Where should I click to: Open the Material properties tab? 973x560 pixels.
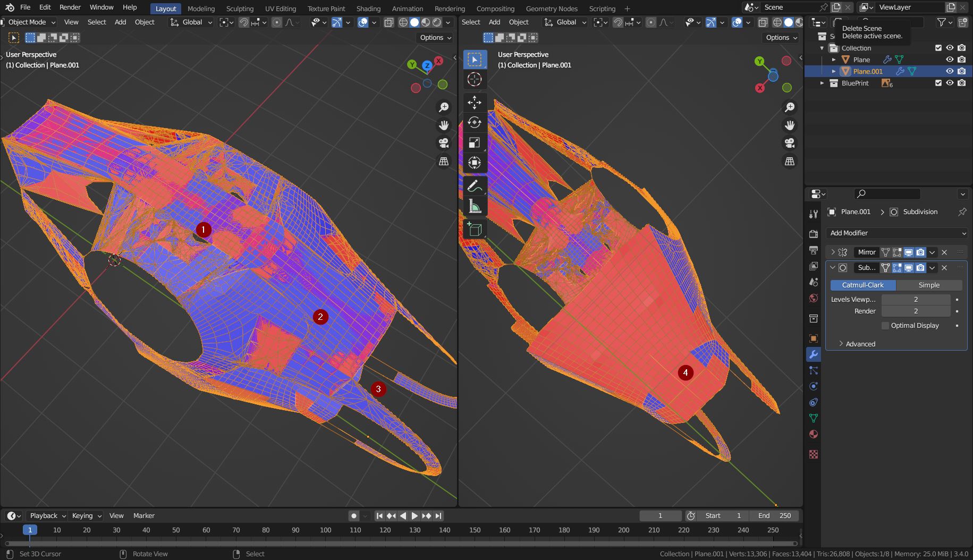pos(813,434)
